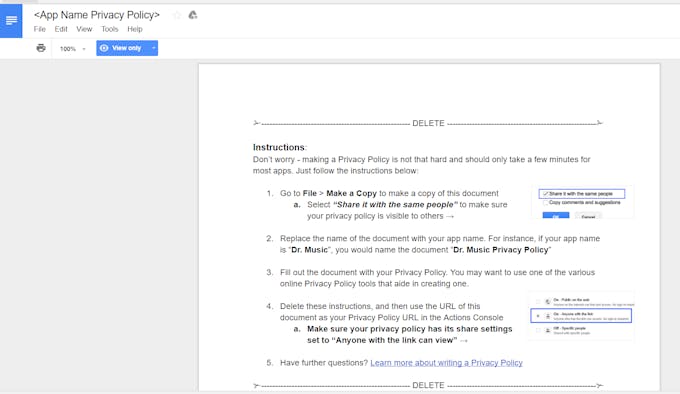The width and height of the screenshot is (680, 394).
Task: Open the Help menu
Action: click(135, 29)
